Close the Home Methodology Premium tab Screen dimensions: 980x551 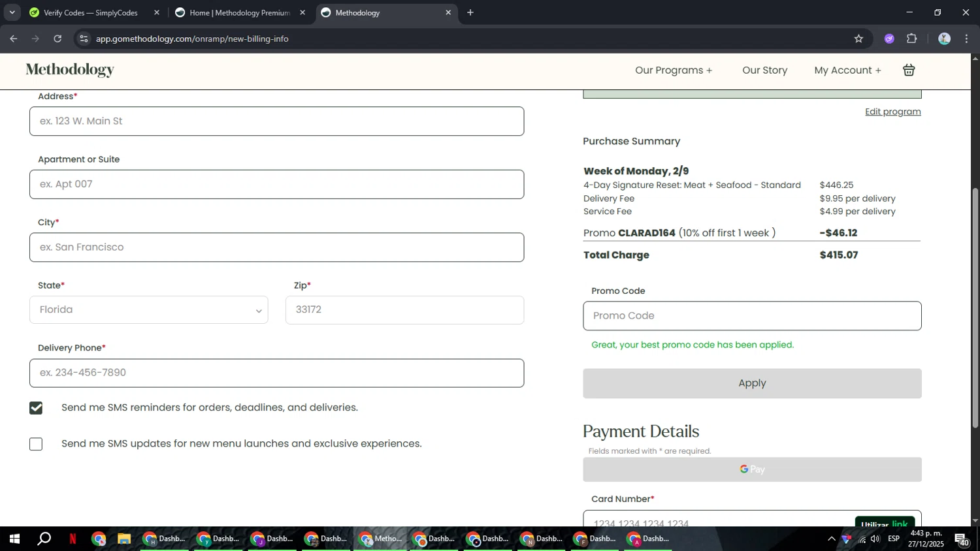302,12
